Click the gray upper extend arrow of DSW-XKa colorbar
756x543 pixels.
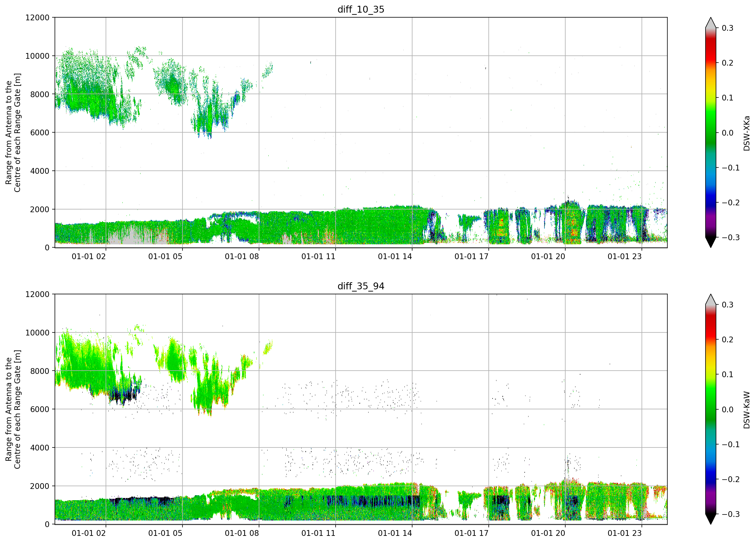coord(711,23)
